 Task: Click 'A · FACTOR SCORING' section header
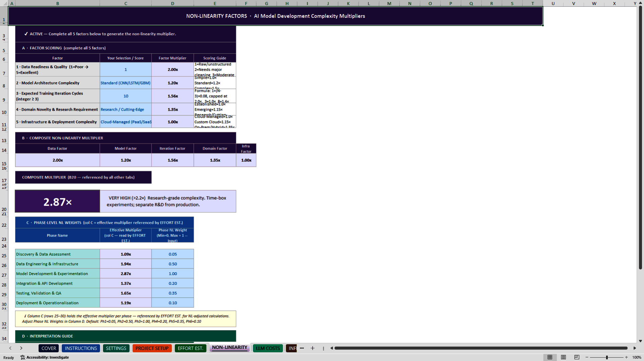125,48
